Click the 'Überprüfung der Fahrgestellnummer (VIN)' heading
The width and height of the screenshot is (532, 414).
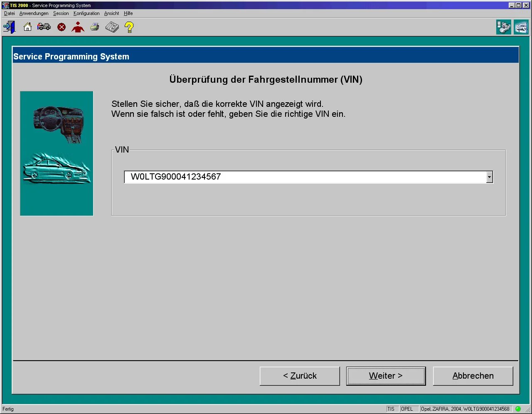pos(266,79)
